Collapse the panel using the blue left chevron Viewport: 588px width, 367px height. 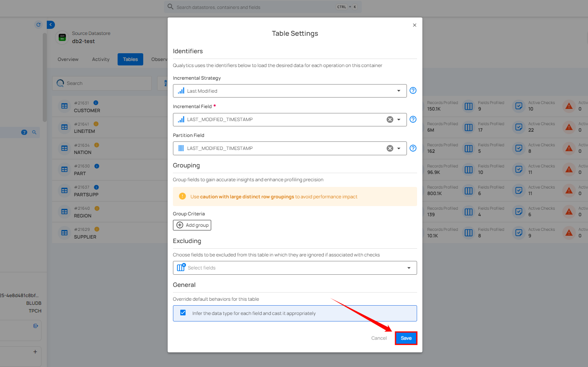(x=50, y=24)
